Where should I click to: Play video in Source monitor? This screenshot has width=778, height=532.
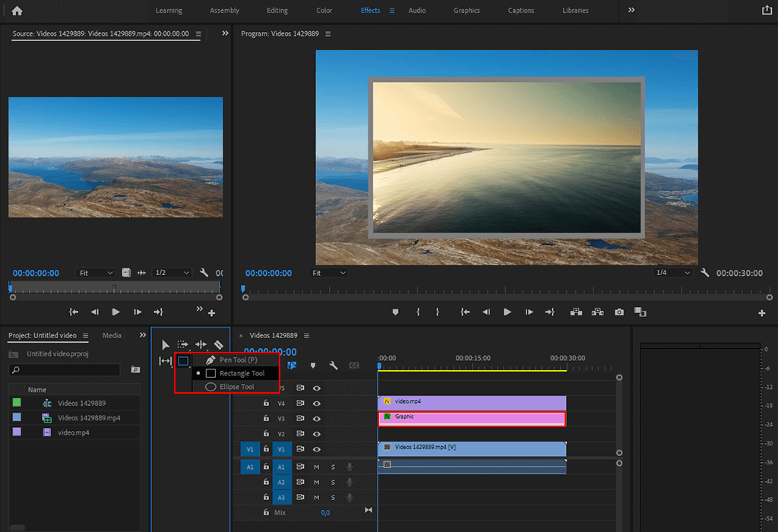[x=115, y=312]
